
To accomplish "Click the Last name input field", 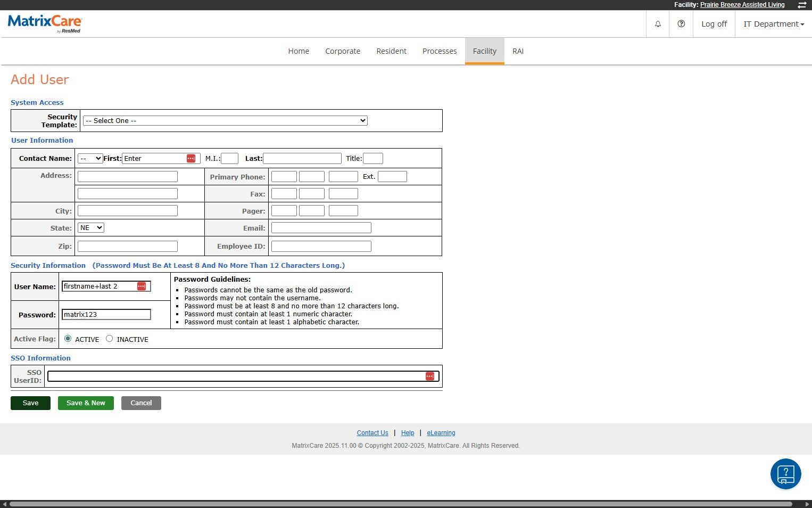I will [x=302, y=159].
